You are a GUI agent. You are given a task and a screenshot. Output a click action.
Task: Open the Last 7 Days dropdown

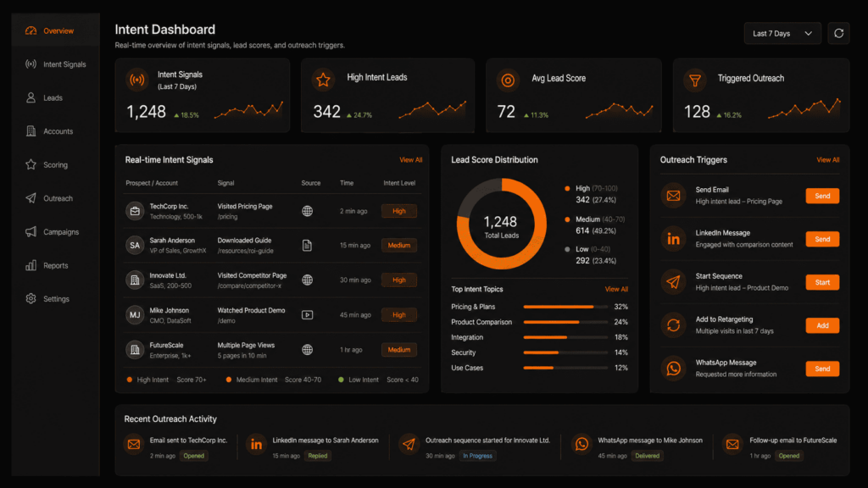pyautogui.click(x=781, y=33)
